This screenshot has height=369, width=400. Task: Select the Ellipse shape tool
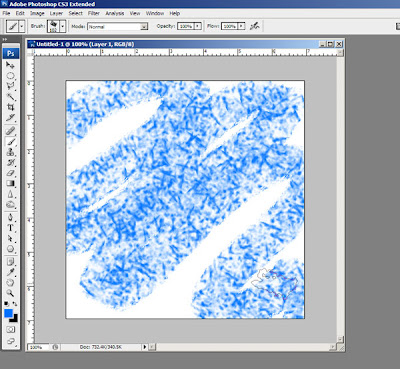click(x=10, y=249)
